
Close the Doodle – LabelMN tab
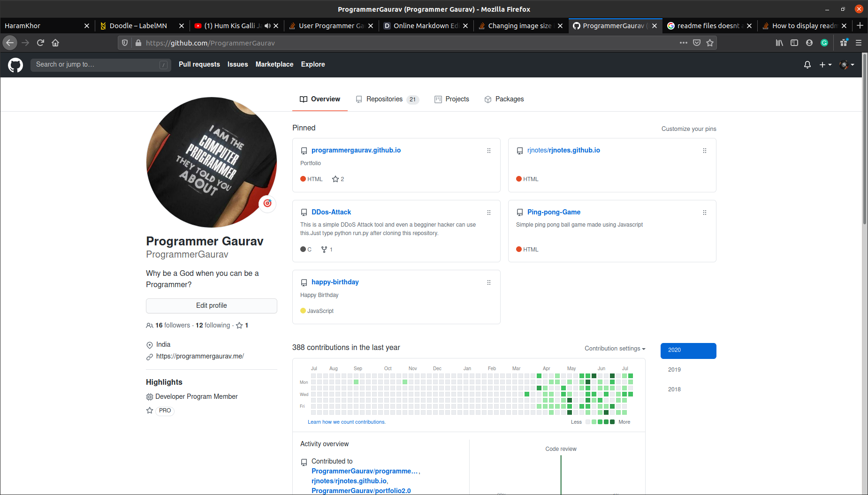coord(182,26)
